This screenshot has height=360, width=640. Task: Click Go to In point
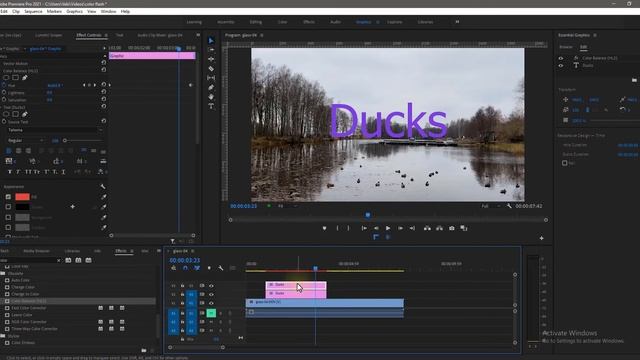pyautogui.click(x=364, y=228)
